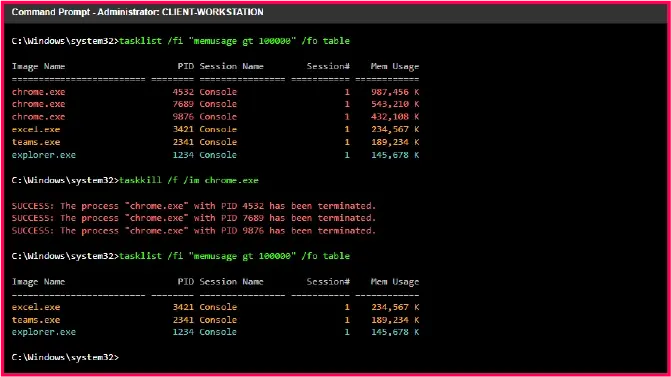The width and height of the screenshot is (671, 377).
Task: Click the 'Session#' header in the post-taskkill table
Action: point(328,282)
